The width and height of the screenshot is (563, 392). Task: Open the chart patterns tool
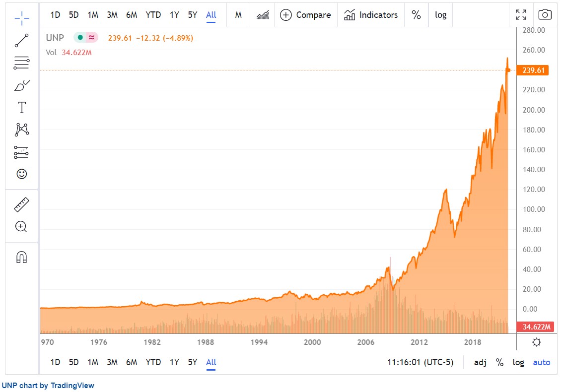[x=21, y=130]
